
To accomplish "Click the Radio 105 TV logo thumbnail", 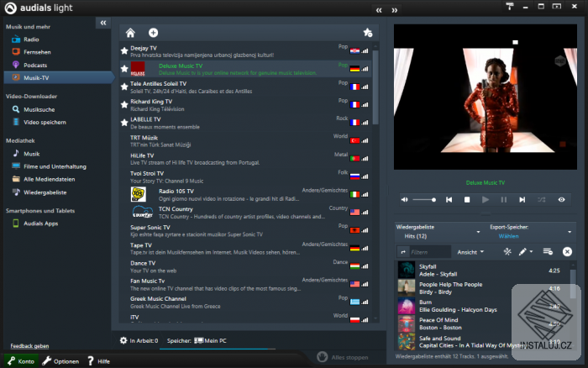I will click(139, 194).
